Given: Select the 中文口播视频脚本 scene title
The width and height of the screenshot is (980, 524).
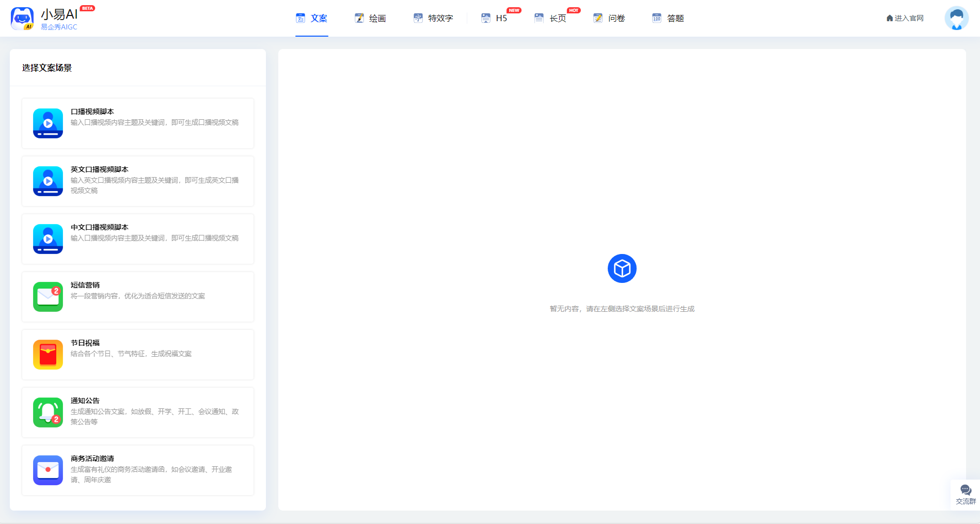Looking at the screenshot, I should (x=100, y=227).
